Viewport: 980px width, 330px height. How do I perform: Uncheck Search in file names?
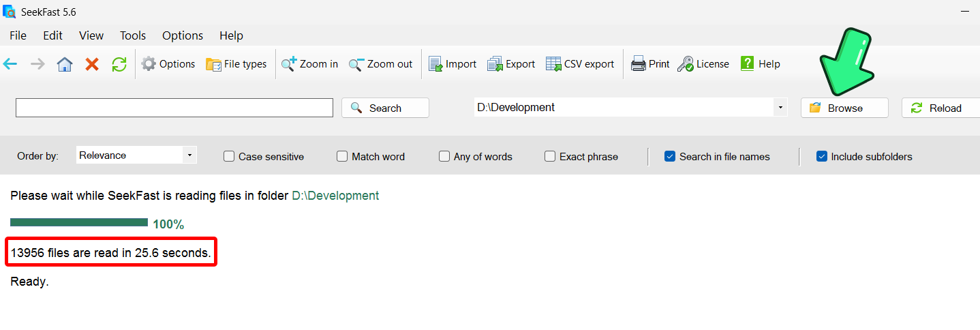pyautogui.click(x=670, y=156)
